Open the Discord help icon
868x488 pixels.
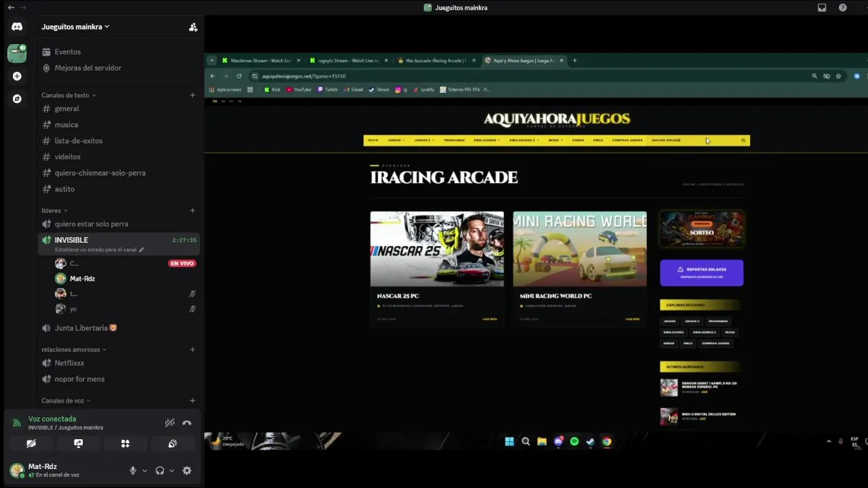pyautogui.click(x=843, y=7)
